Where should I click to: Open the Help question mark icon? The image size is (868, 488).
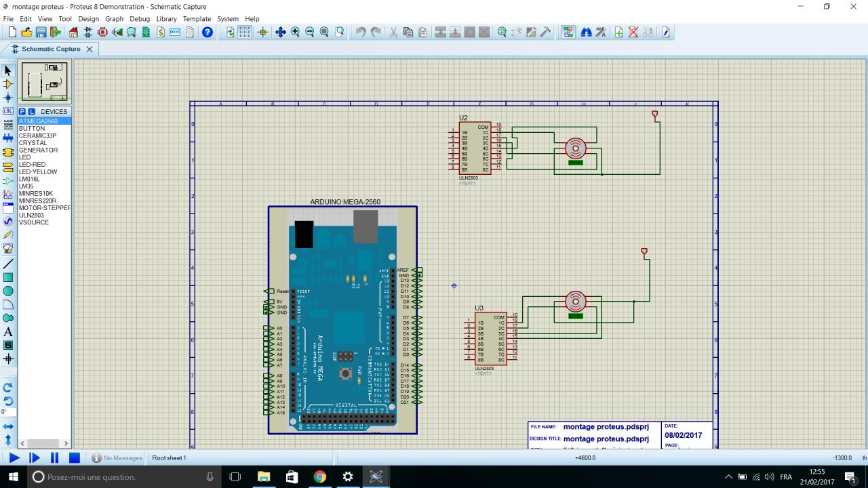coord(208,32)
